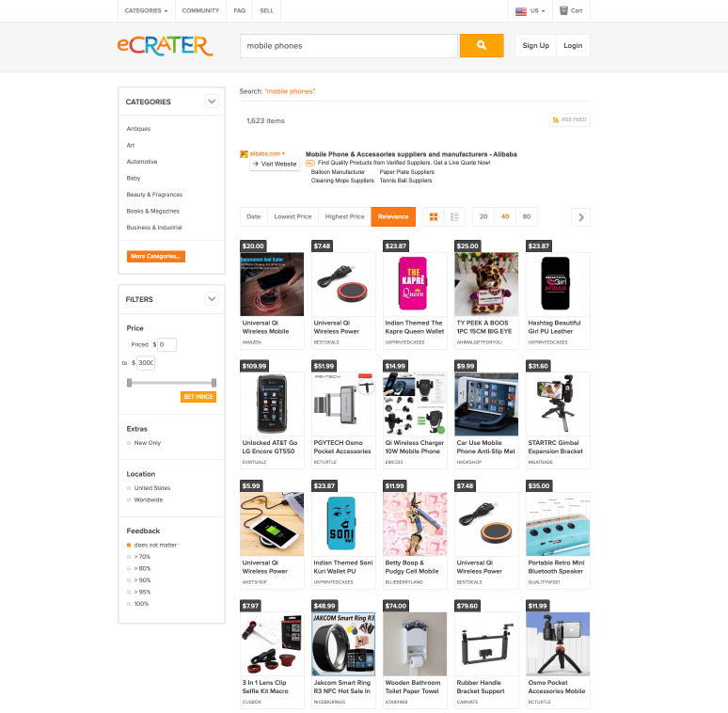Click the right handle of price slider
Viewport: 728px width, 713px height.
[214, 383]
